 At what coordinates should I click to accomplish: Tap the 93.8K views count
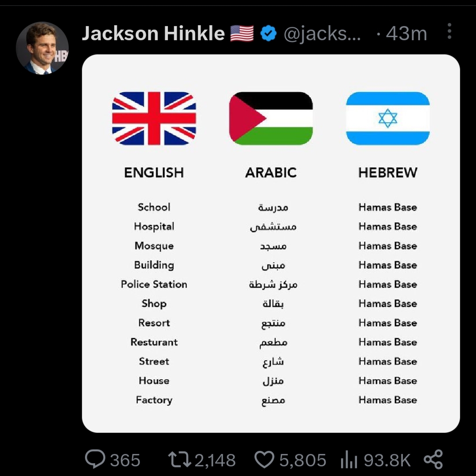(387, 460)
